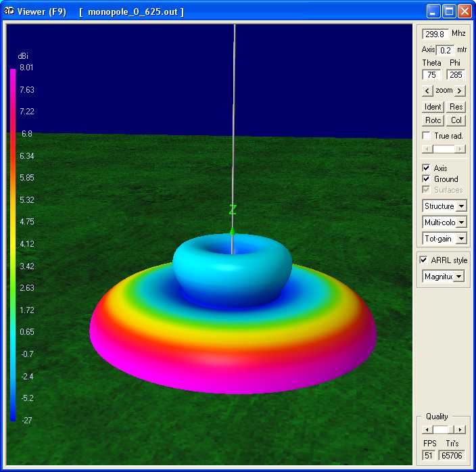Uncheck the Axis checkbox

(x=426, y=168)
